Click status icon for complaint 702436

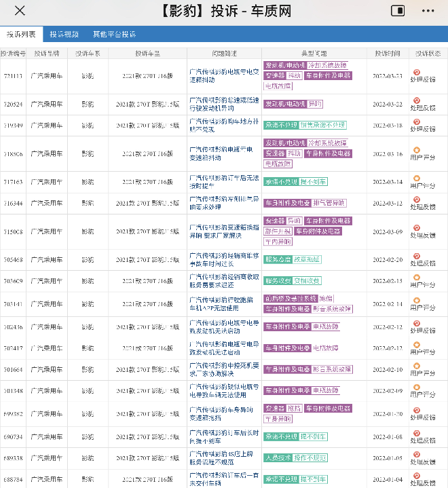pyautogui.click(x=417, y=323)
